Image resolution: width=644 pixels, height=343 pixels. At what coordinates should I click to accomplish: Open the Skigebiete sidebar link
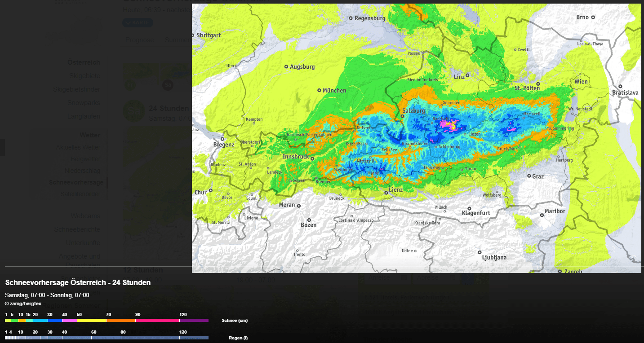coord(84,76)
